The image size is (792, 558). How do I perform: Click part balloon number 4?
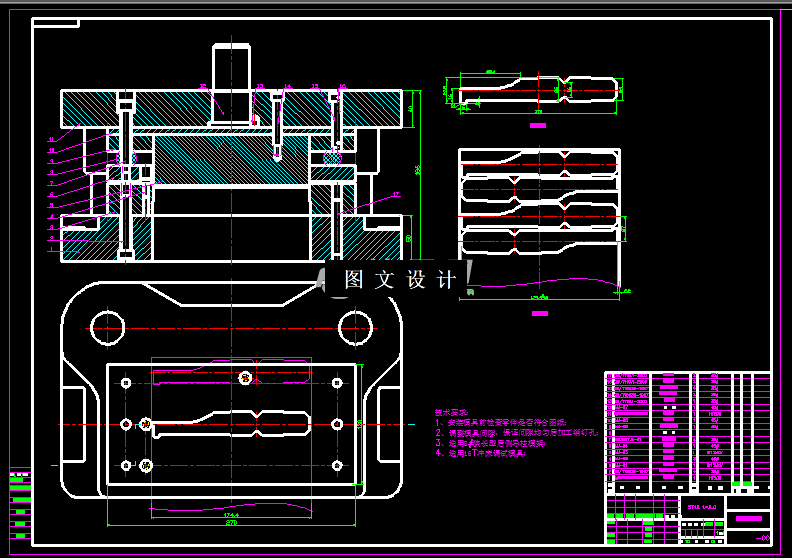pos(51,217)
